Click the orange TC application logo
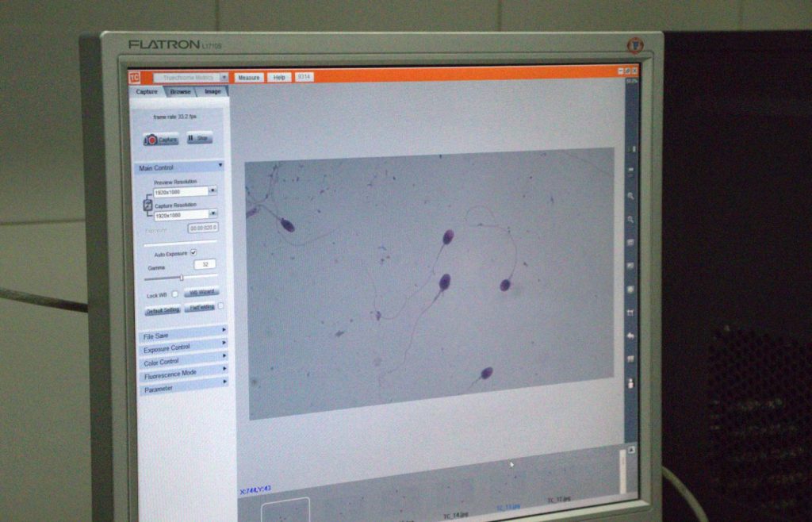Screen dimensions: 812x522 point(135,79)
